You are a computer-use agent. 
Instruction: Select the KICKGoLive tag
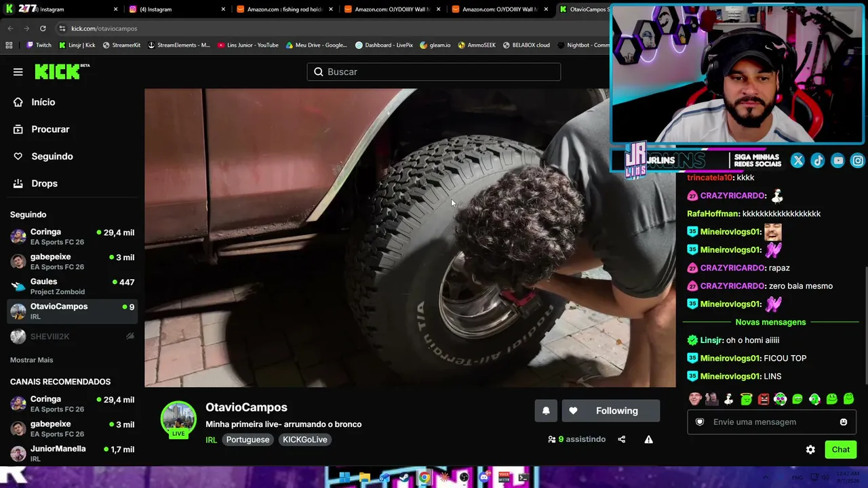tap(305, 440)
